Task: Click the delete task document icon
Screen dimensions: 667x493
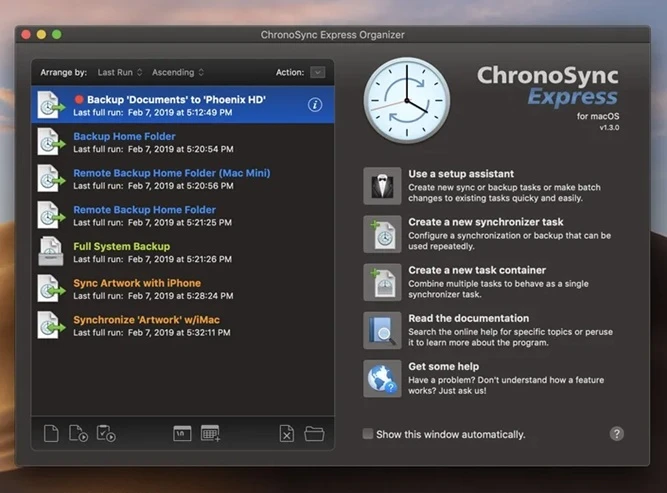Action: pyautogui.click(x=286, y=433)
